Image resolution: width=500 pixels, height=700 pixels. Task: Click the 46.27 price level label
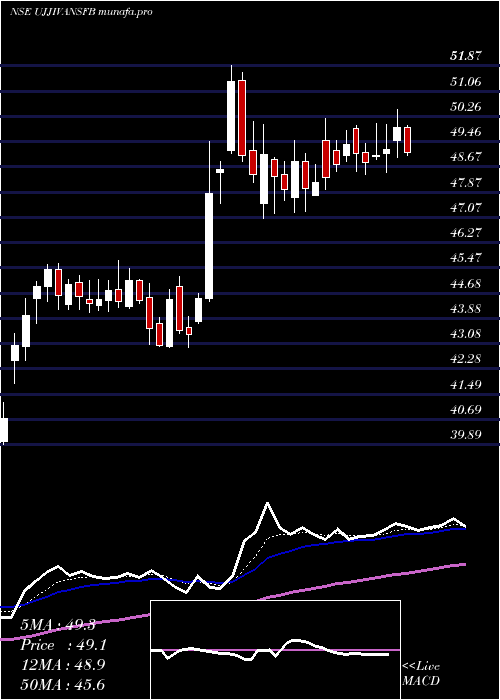pyautogui.click(x=467, y=233)
